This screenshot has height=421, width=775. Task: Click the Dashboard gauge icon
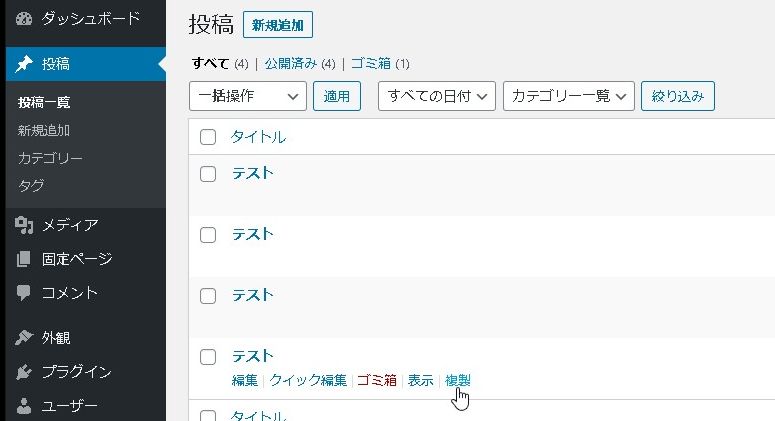coord(25,19)
